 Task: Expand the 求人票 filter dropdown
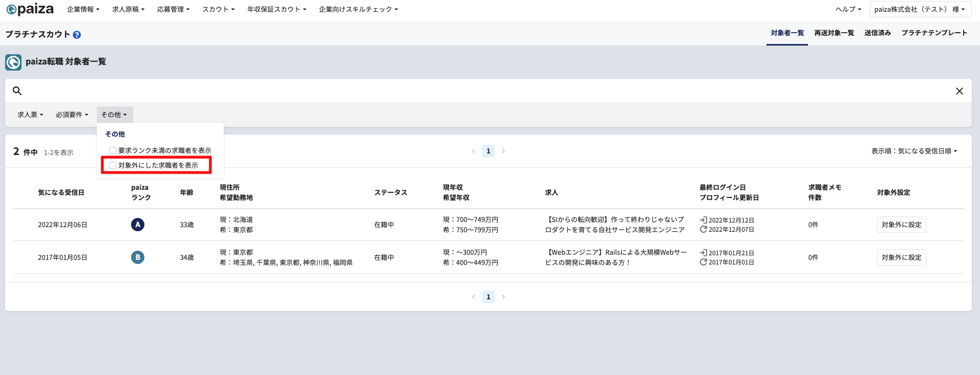30,115
